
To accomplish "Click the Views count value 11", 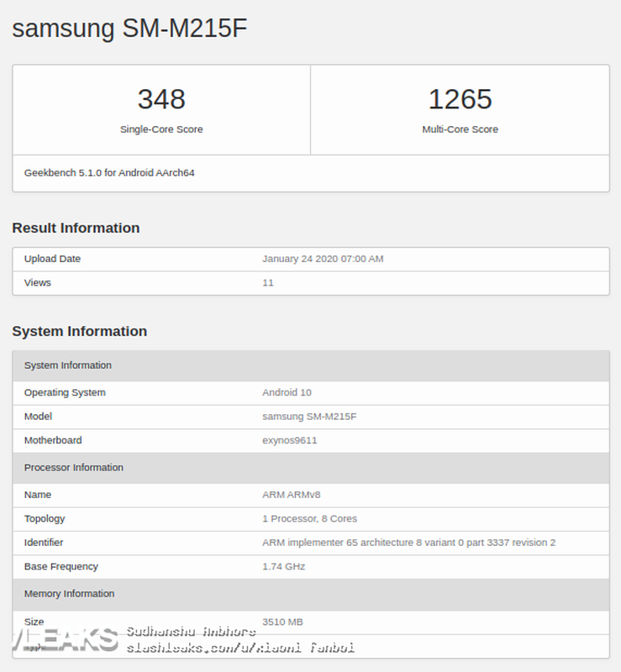I will pos(268,282).
